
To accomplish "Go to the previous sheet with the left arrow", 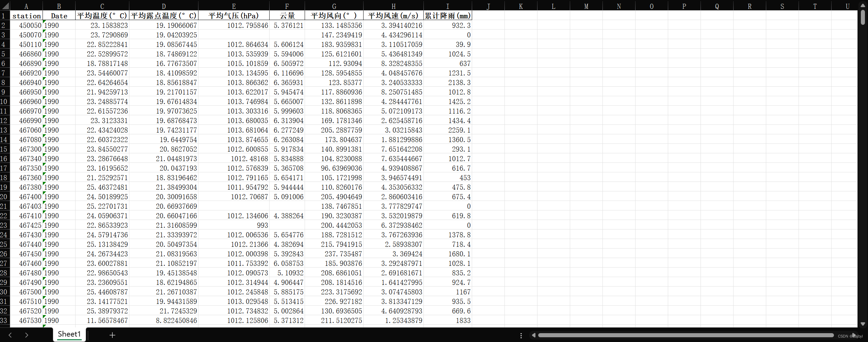I will click(x=10, y=335).
